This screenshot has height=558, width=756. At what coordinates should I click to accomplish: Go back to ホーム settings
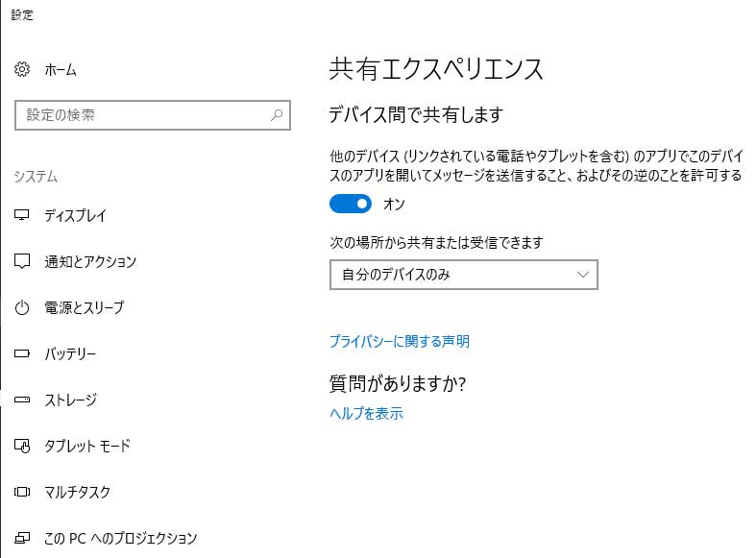pos(61,69)
